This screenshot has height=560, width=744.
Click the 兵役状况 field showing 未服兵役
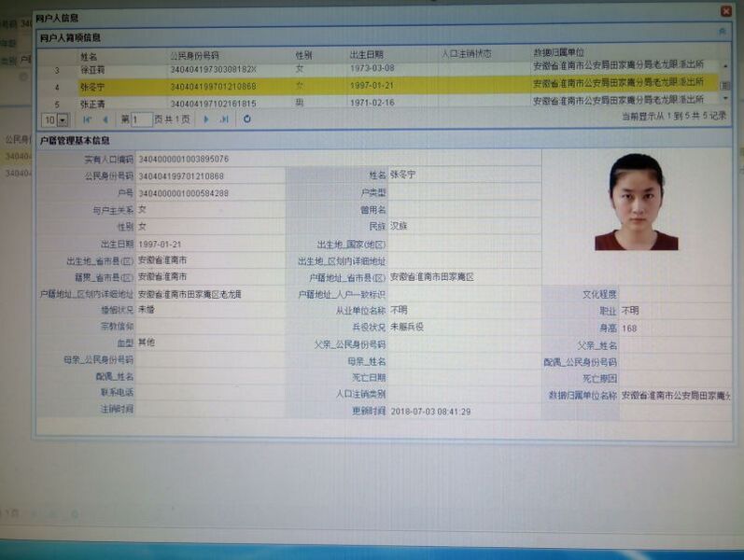[x=464, y=327]
